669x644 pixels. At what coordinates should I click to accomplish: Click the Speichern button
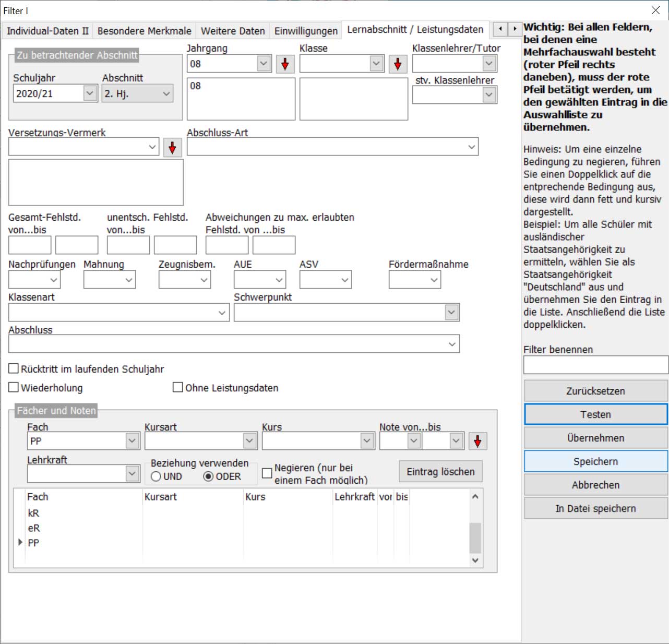pyautogui.click(x=595, y=461)
